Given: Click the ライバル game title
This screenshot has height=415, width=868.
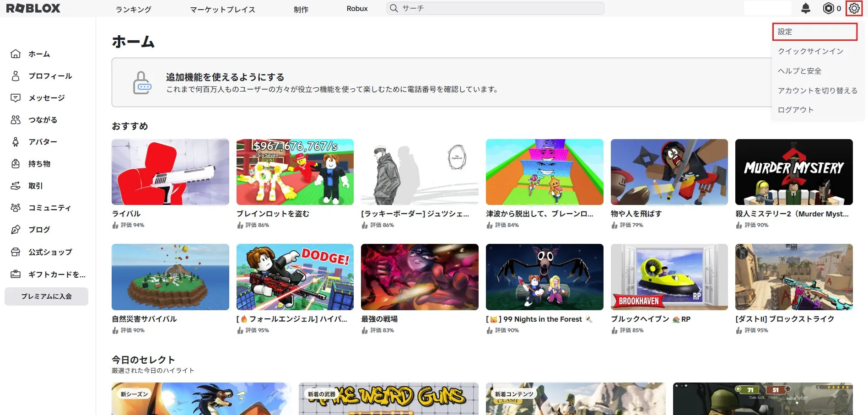Looking at the screenshot, I should coord(126,214).
